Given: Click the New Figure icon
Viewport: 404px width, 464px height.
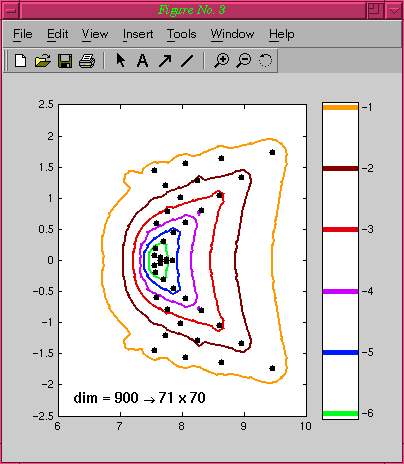Looking at the screenshot, I should tap(20, 61).
